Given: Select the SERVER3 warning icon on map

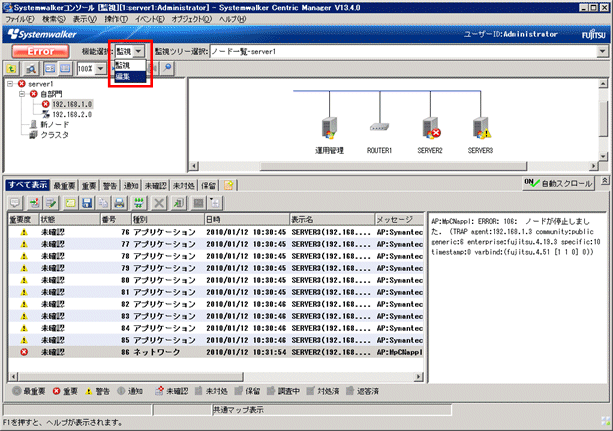Looking at the screenshot, I should tap(481, 128).
